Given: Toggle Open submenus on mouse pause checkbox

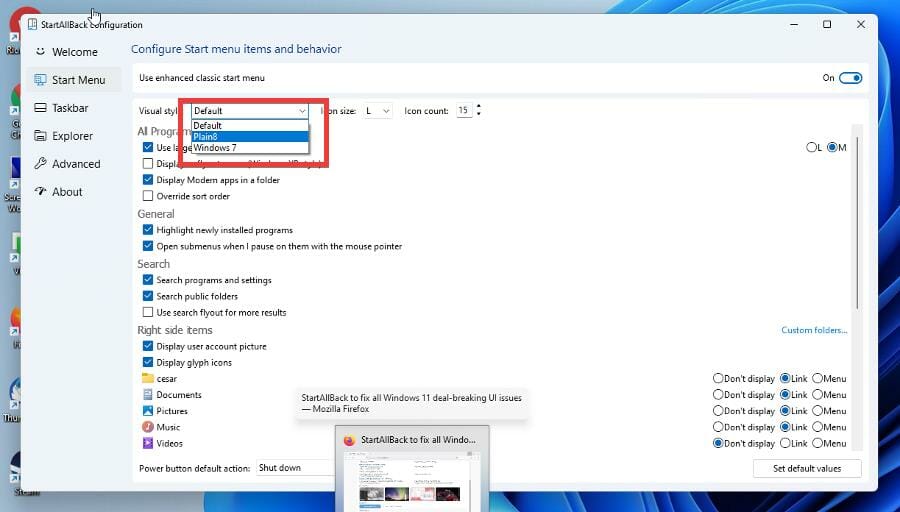Looking at the screenshot, I should 148,246.
